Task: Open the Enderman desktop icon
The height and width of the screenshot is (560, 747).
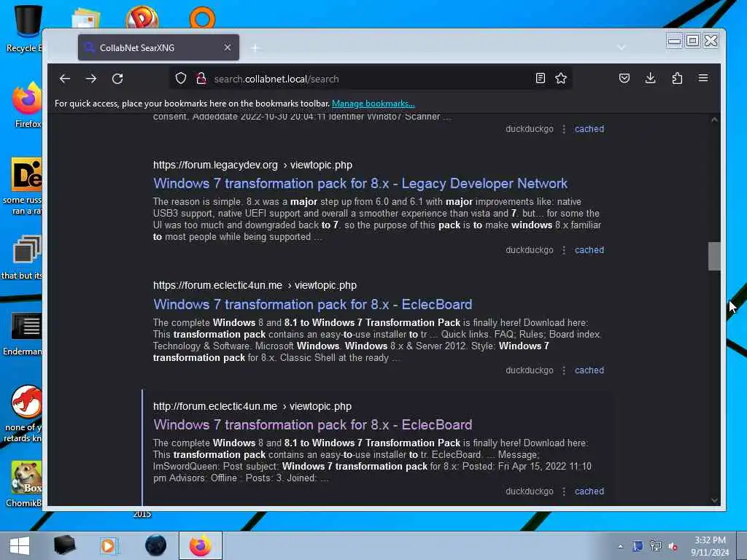Action: 24,333
